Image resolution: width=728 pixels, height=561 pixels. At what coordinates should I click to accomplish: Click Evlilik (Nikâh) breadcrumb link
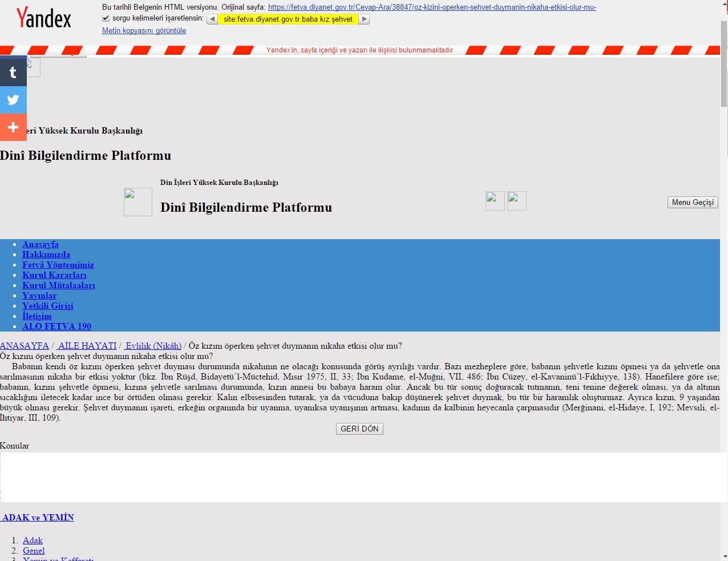pos(152,346)
